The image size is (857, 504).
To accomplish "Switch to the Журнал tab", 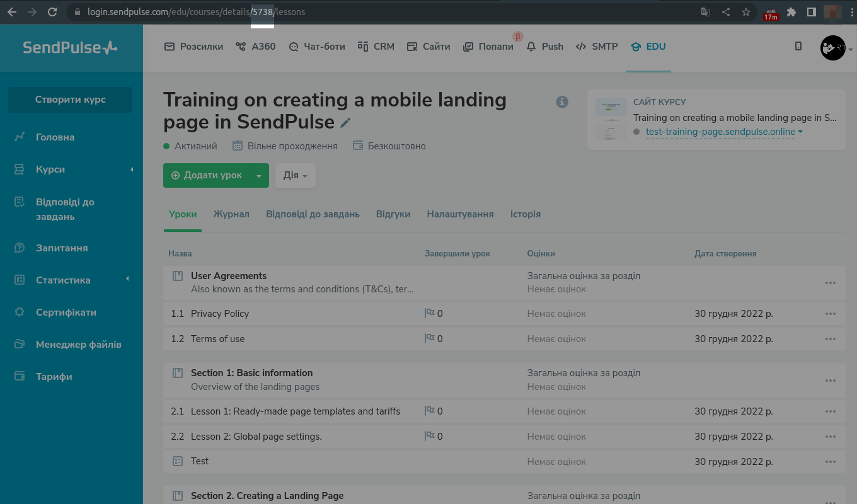I will pos(231,214).
